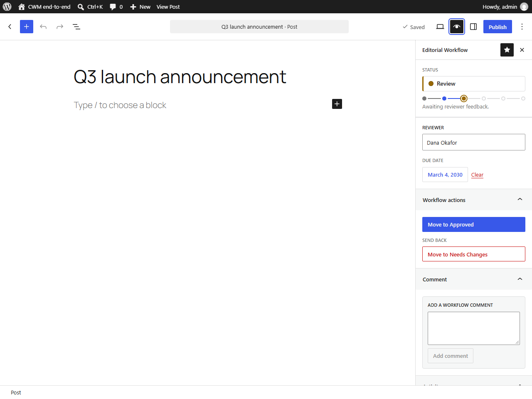Screen dimensions: 532x399
Task: Click the Post breadcrumb in the footer
Action: click(x=16, y=392)
